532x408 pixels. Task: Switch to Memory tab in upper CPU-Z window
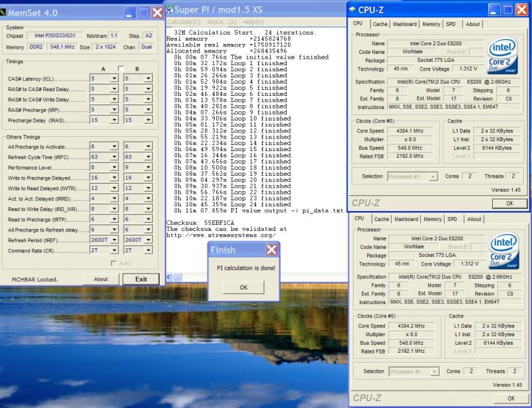431,24
